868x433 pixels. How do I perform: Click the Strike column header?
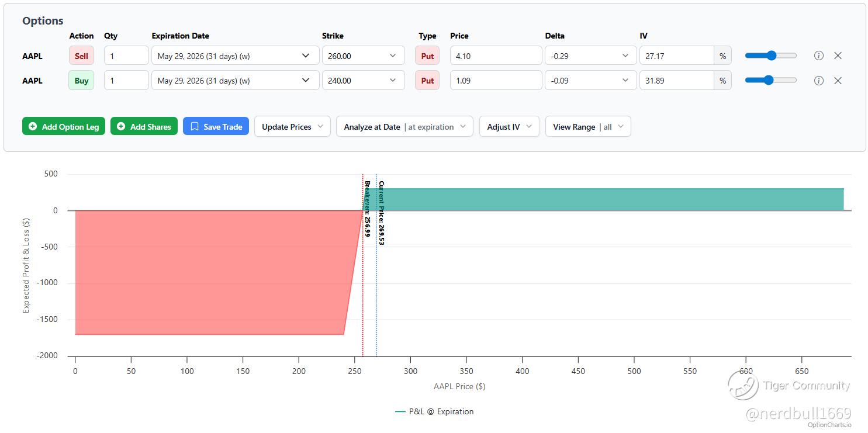click(333, 36)
